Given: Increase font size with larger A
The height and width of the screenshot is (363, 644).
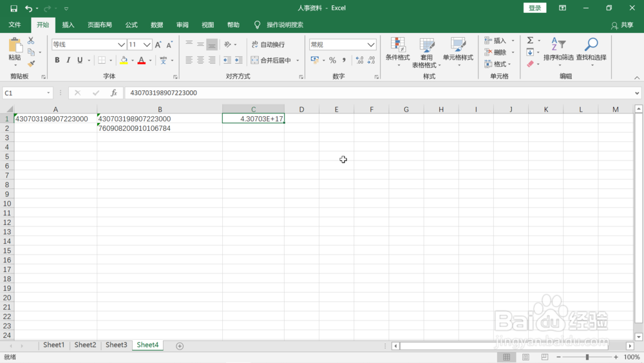Looking at the screenshot, I should pyautogui.click(x=158, y=44).
